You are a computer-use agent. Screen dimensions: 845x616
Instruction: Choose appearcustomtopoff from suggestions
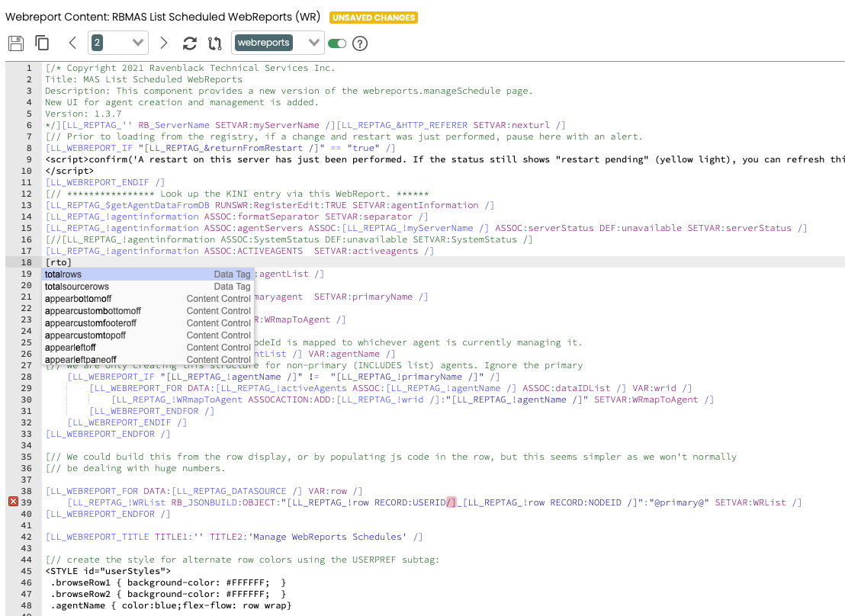pos(148,335)
